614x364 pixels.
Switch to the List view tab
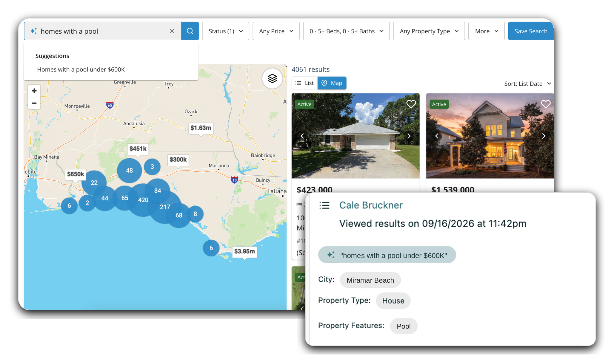coord(304,83)
